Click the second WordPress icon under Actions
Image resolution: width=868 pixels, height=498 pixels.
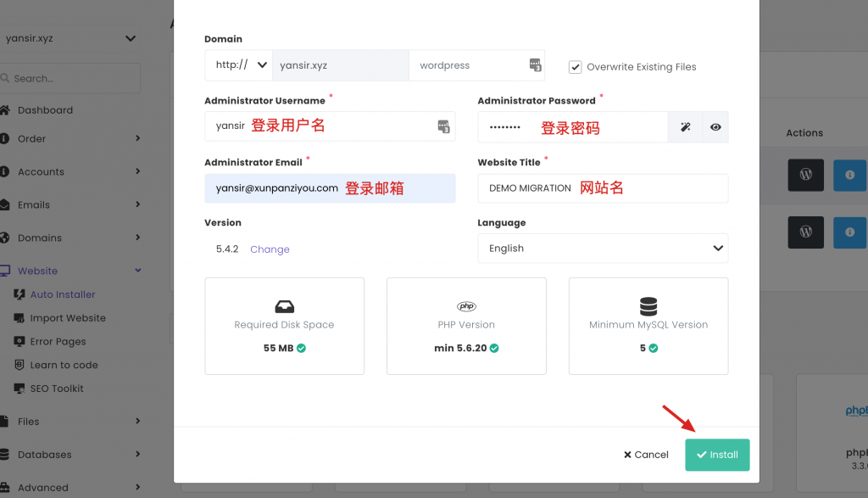pos(805,232)
